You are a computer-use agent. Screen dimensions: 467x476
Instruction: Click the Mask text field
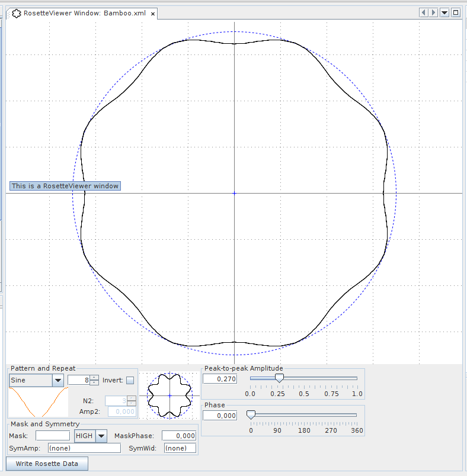point(53,436)
